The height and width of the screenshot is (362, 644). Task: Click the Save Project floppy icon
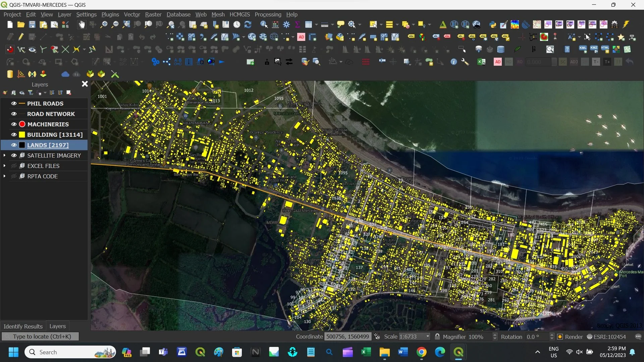[32, 24]
